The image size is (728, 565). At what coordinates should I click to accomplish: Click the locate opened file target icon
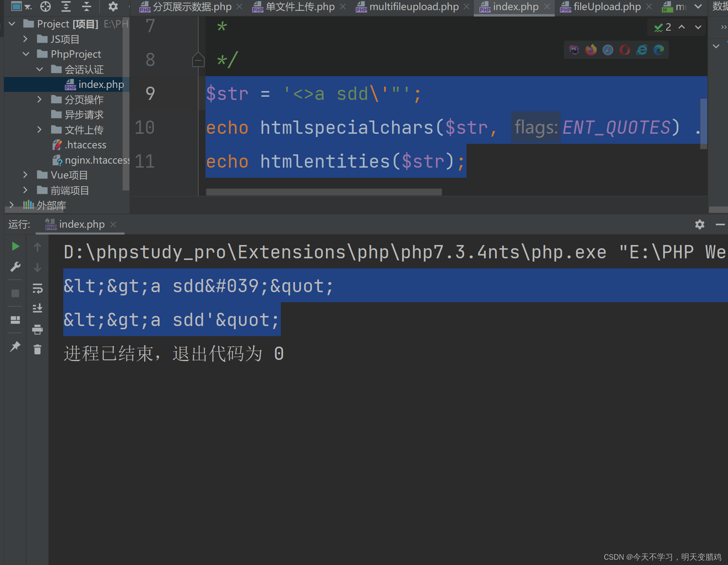click(46, 6)
